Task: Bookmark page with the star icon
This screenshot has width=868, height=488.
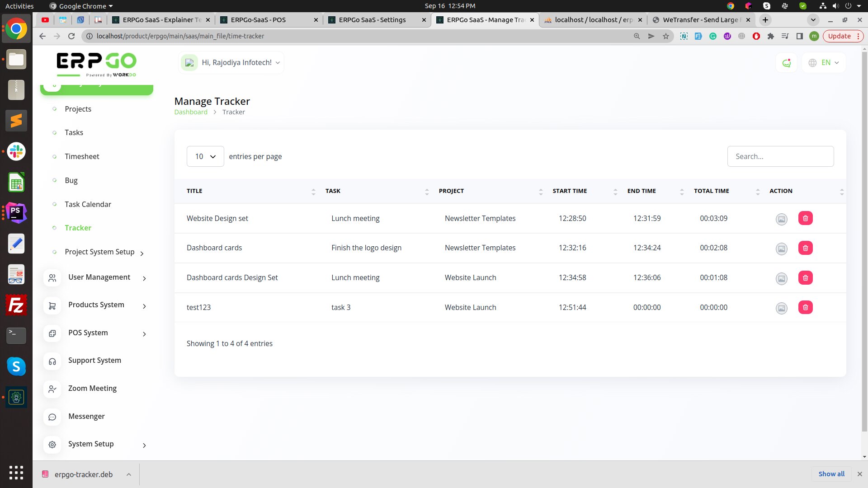Action: (665, 36)
